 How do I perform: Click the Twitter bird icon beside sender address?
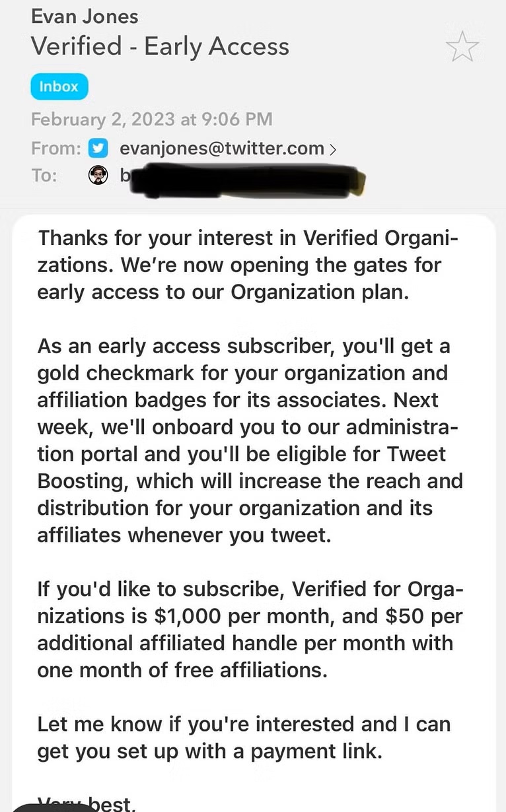(98, 149)
